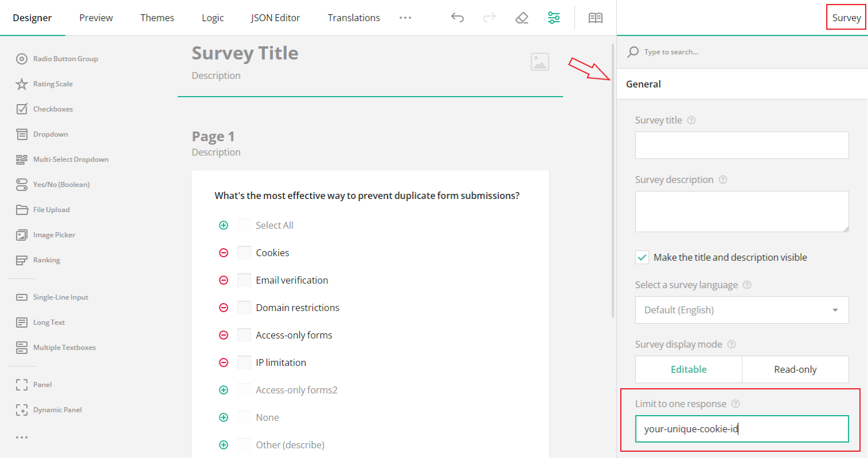868x458 pixels.
Task: Click the image placeholder beside Survey Title
Action: (x=540, y=61)
